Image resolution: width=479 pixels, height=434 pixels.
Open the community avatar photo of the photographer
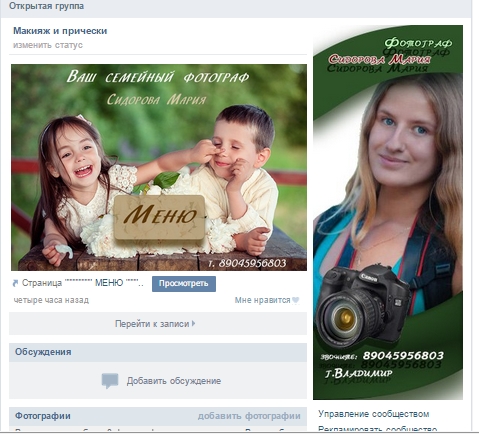388,212
